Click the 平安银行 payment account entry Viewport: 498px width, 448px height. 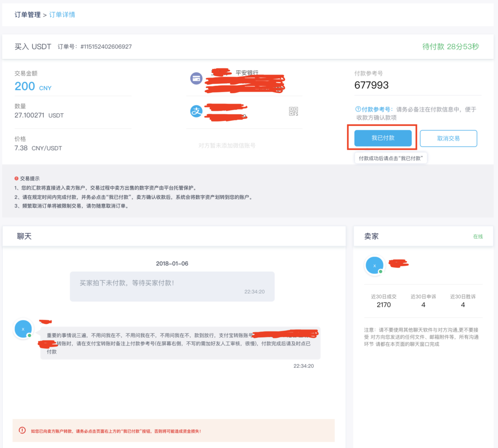click(x=244, y=79)
